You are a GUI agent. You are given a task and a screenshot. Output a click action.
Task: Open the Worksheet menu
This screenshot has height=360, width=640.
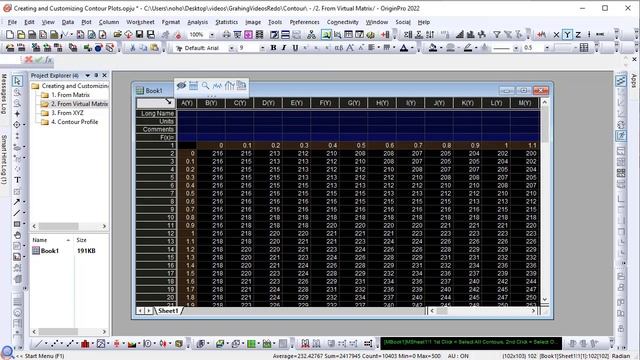coord(140,22)
